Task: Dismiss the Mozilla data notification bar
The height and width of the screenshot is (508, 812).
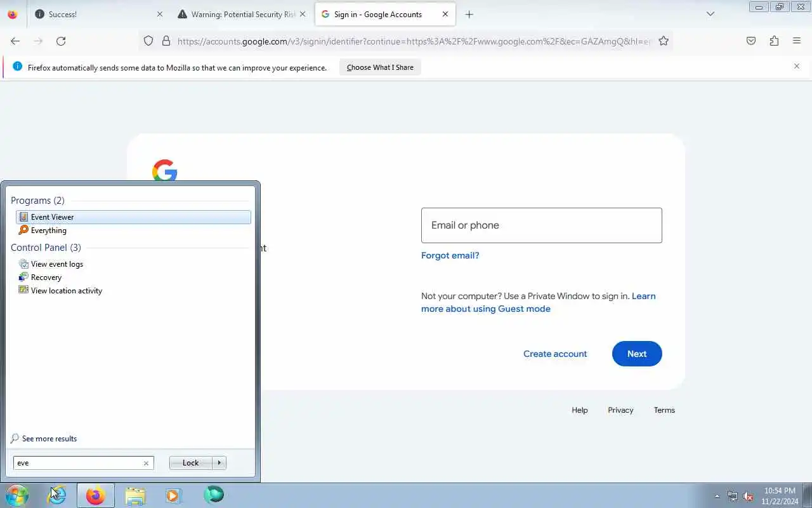Action: pos(797,66)
